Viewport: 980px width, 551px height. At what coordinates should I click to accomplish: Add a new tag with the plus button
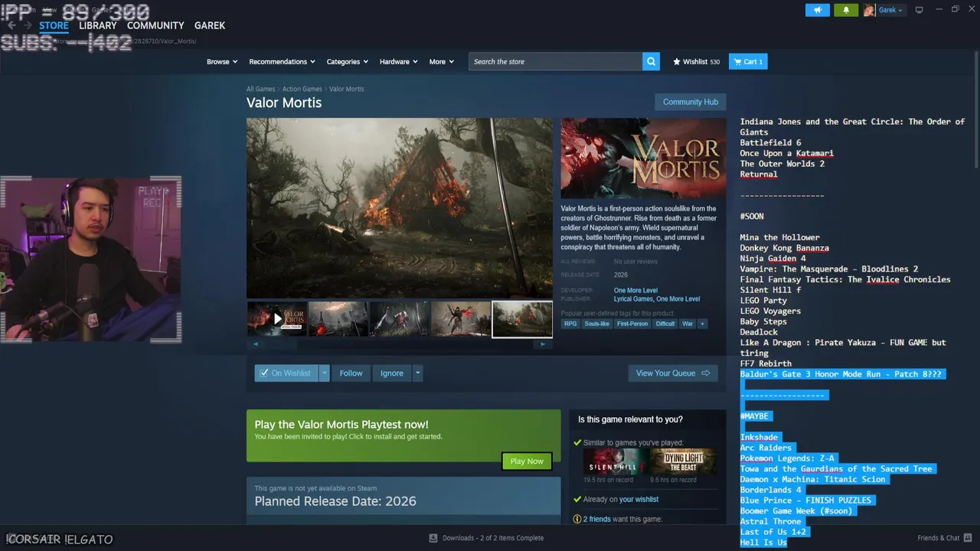[x=702, y=324]
